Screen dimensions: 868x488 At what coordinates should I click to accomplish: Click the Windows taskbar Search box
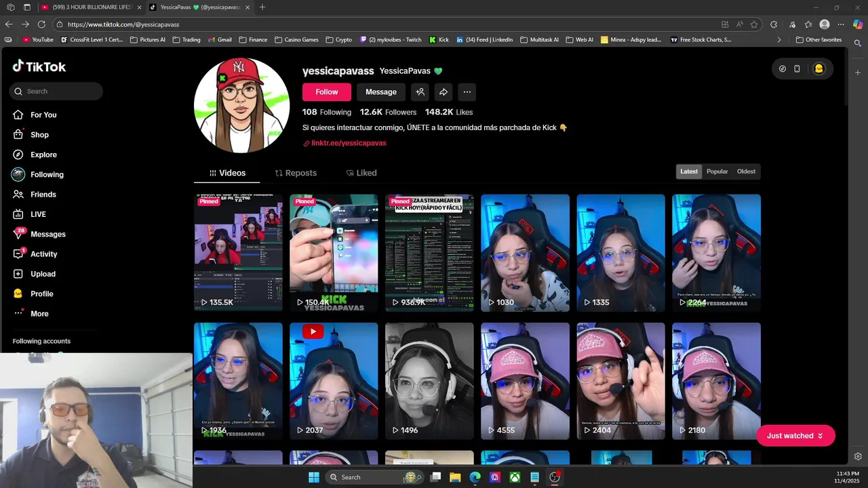tap(374, 477)
